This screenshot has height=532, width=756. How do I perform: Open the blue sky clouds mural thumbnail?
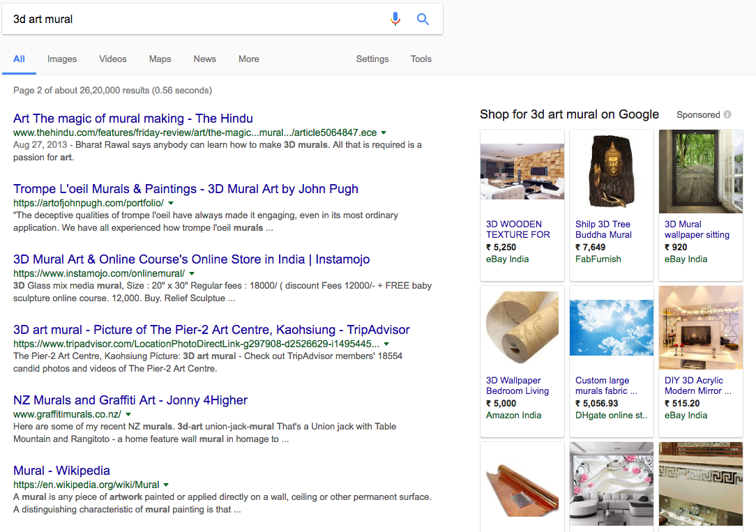(611, 328)
